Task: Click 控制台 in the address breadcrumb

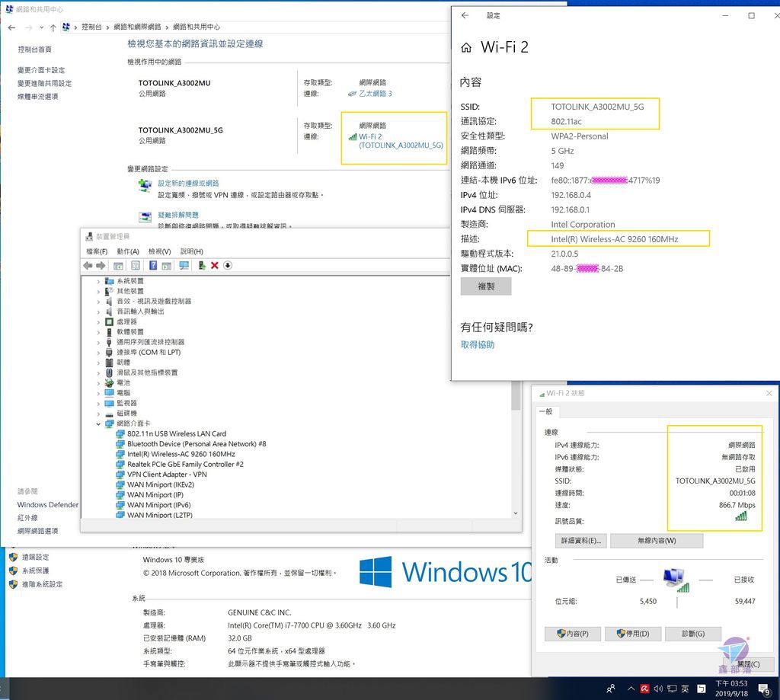Action: (x=91, y=27)
